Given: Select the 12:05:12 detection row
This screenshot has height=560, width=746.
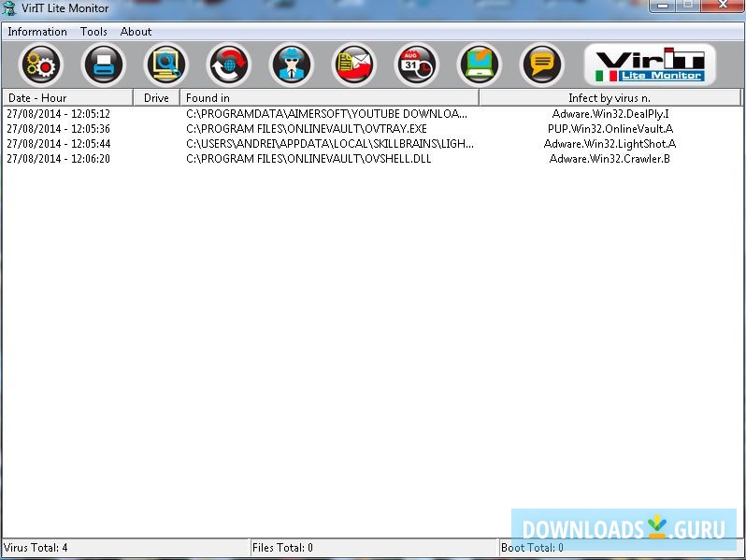Looking at the screenshot, I should [372, 114].
